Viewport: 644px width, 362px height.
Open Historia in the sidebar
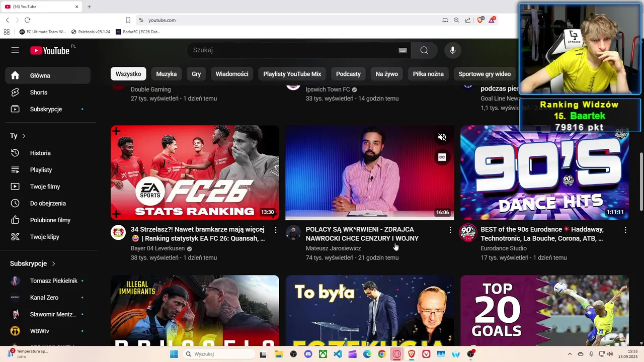(48, 153)
